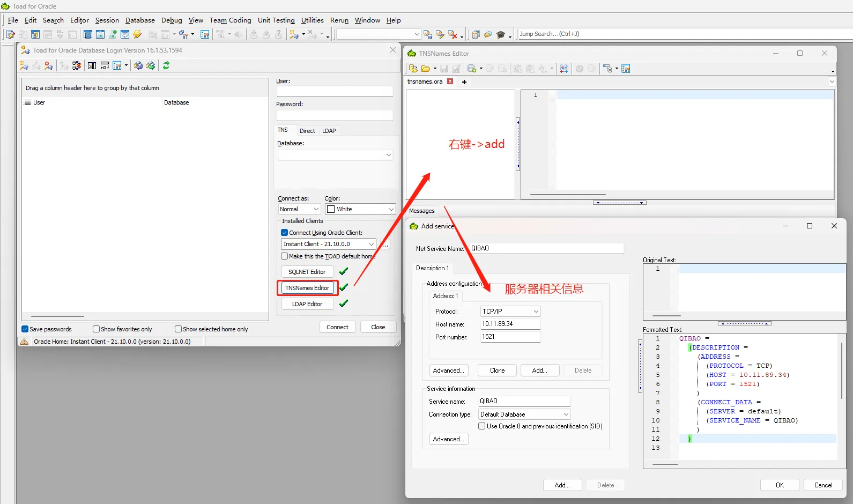
Task: Open the Session menu
Action: (x=107, y=20)
